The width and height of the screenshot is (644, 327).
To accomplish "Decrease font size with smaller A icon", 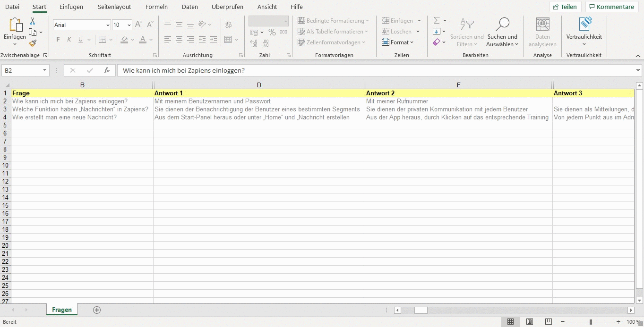I will [x=150, y=25].
